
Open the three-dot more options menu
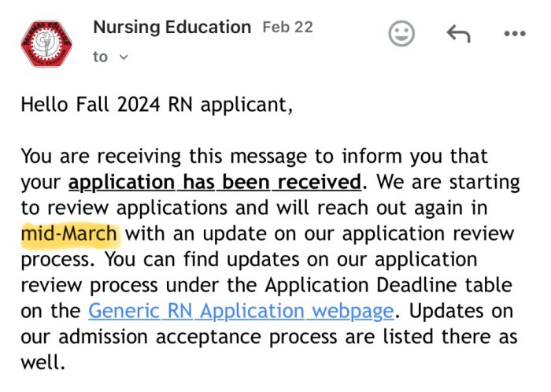515,34
